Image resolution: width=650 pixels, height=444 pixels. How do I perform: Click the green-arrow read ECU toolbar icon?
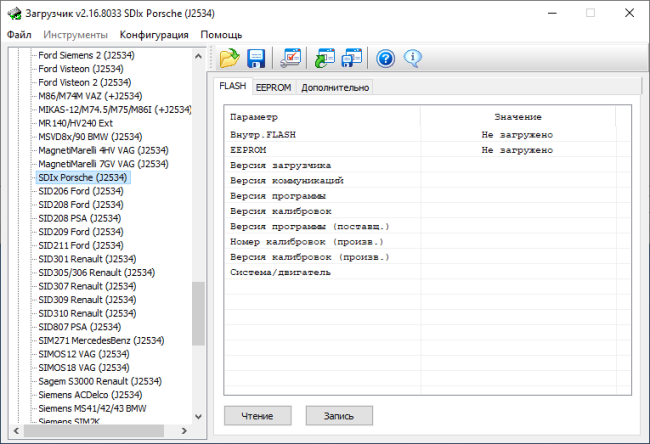[x=325, y=58]
